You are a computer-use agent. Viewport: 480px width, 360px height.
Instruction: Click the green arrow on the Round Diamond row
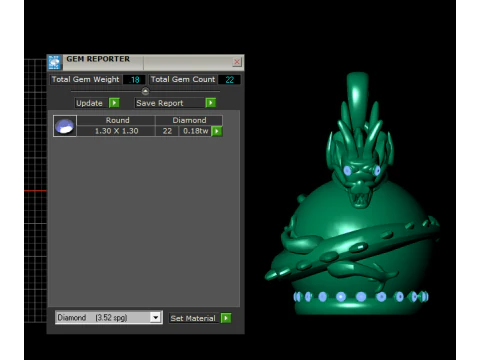(217, 131)
